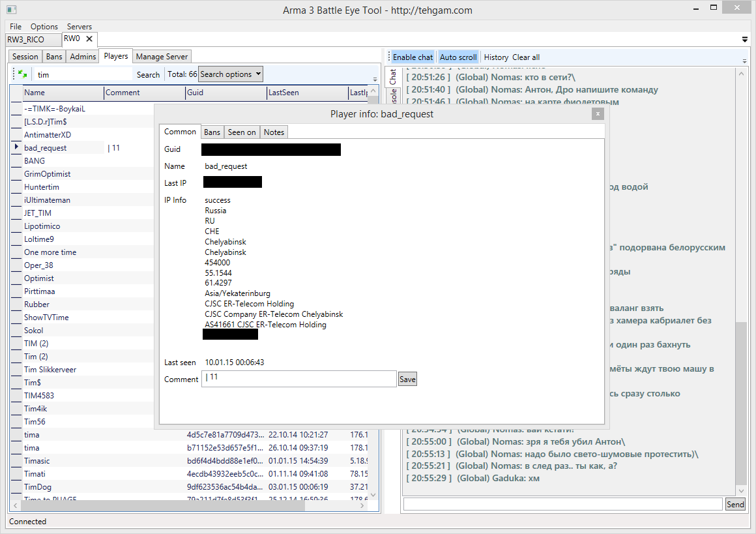The height and width of the screenshot is (534, 756).
Task: Open the Search options dropdown
Action: (x=231, y=74)
